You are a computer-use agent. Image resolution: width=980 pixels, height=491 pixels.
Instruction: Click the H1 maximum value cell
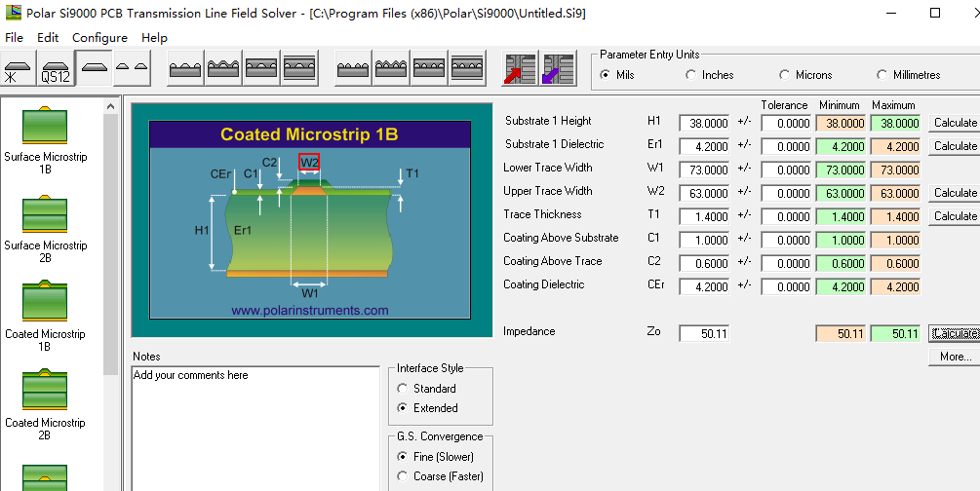(895, 123)
